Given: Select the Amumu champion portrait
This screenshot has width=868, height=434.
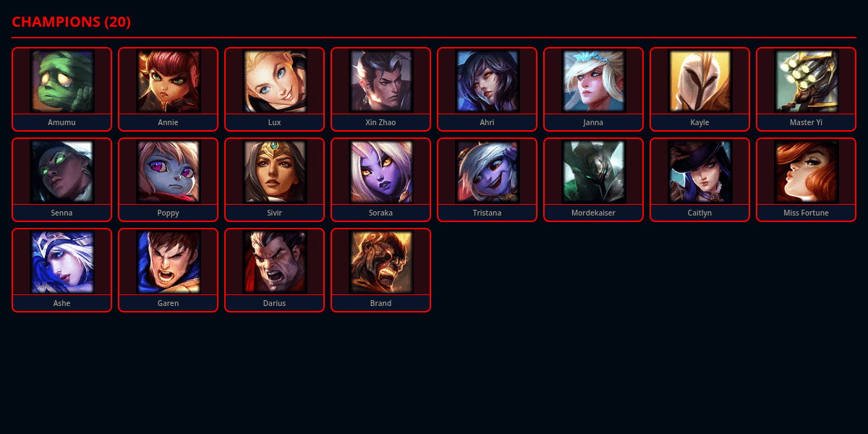Looking at the screenshot, I should pyautogui.click(x=61, y=81).
